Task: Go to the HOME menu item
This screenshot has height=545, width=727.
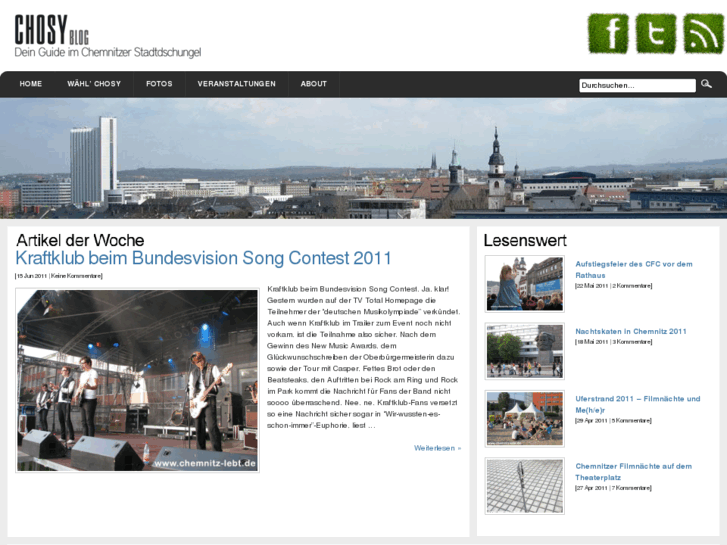Action: 31,84
